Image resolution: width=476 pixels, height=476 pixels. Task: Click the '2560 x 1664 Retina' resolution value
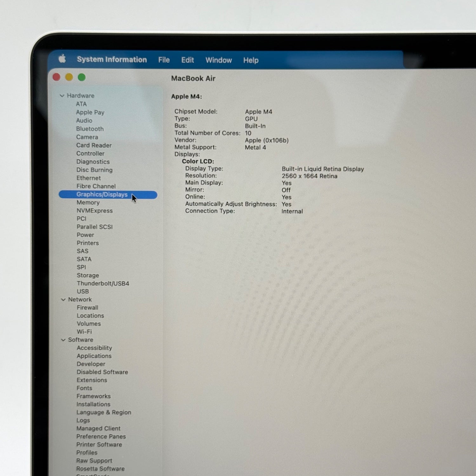(x=309, y=176)
